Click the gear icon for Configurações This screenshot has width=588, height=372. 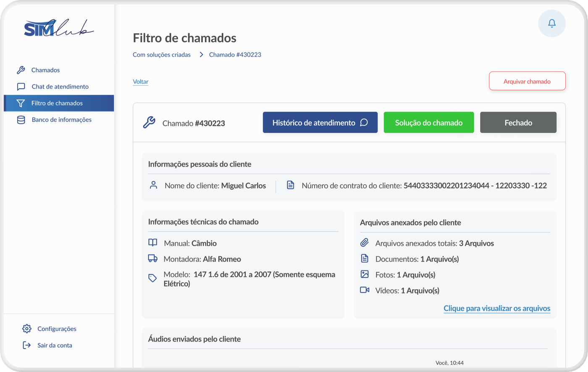click(27, 329)
